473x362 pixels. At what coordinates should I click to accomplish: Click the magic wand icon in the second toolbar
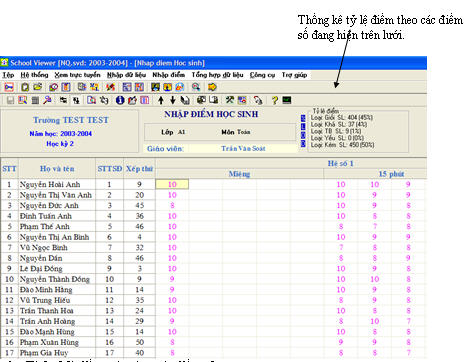pos(47,100)
